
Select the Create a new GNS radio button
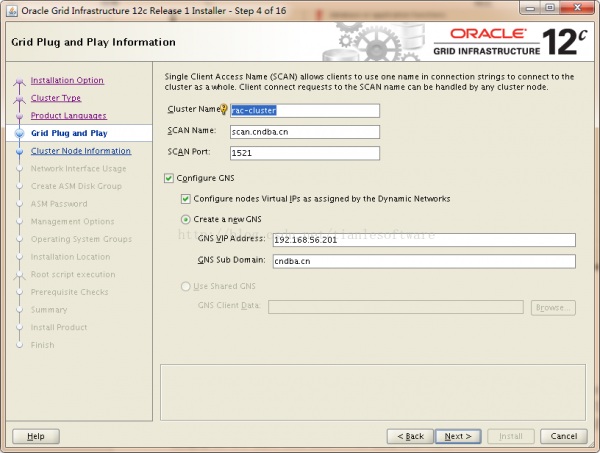click(186, 220)
